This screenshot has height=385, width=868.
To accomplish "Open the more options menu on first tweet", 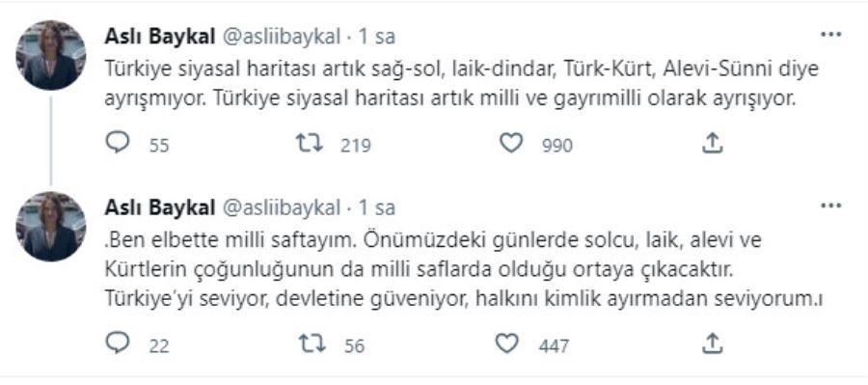I will pyautogui.click(x=831, y=35).
